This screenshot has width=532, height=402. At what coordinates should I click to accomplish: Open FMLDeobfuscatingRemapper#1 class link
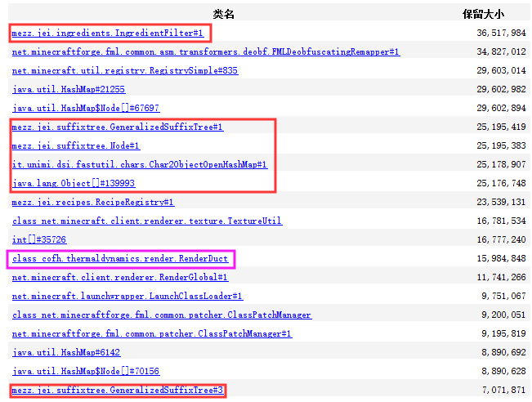[x=206, y=52]
